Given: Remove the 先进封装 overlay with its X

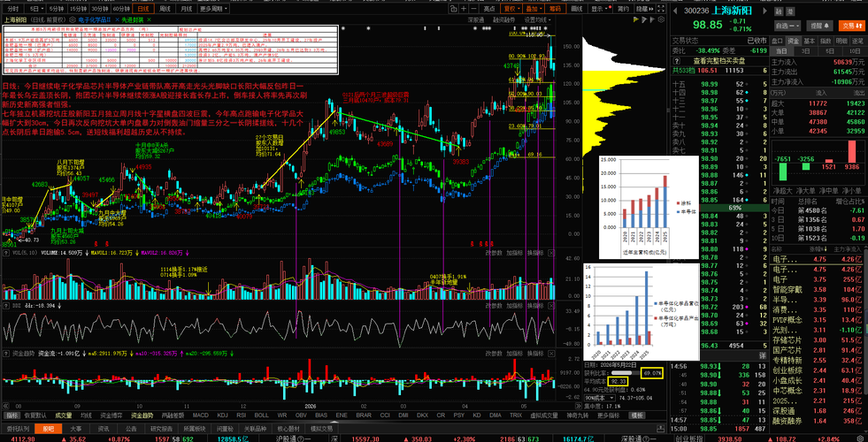Looking at the screenshot, I should click(149, 19).
